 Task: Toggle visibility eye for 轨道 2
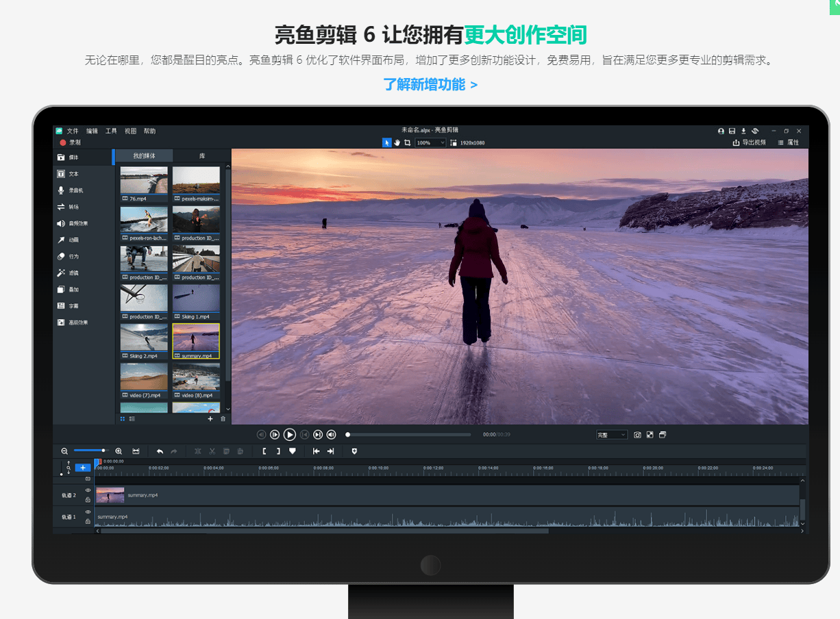pos(88,490)
